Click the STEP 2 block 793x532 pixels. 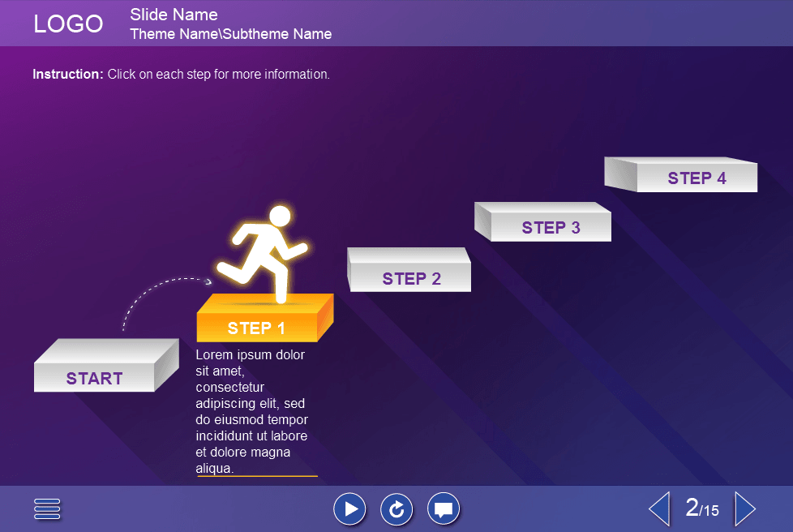tap(409, 269)
